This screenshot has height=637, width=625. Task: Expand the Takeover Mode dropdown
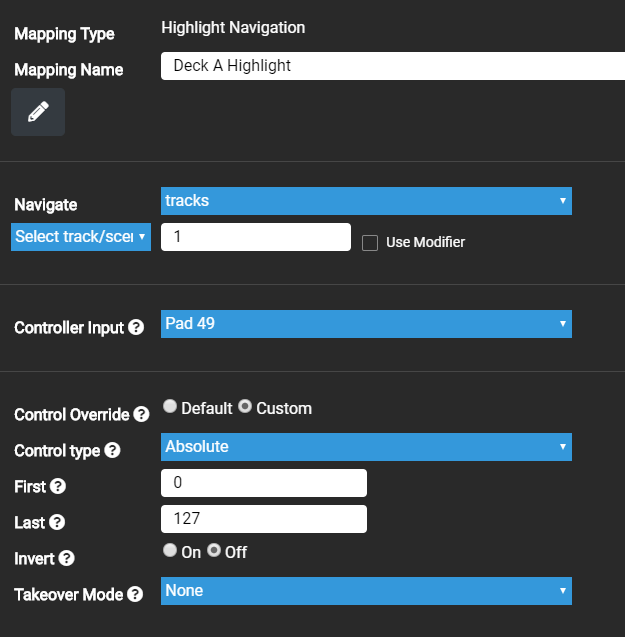366,591
